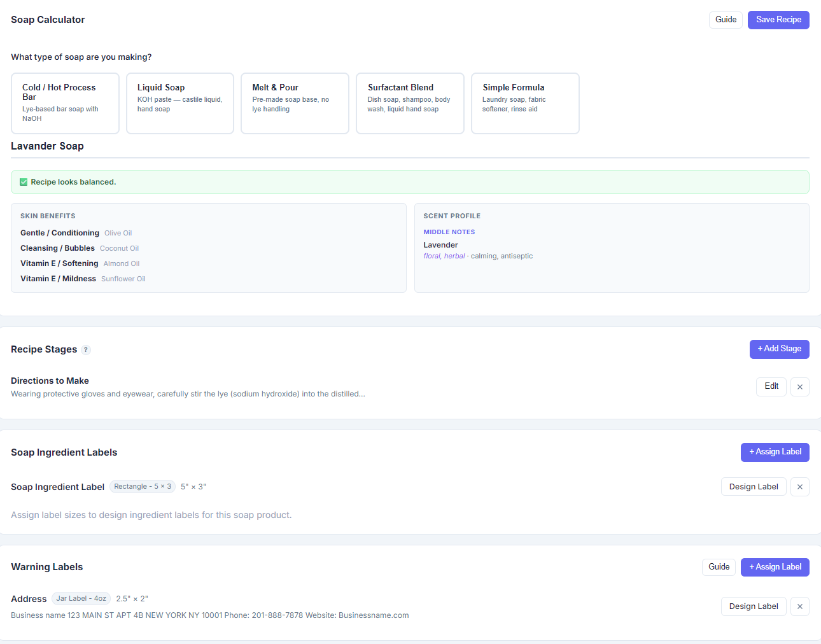
Task: Add a new recipe stage
Action: click(x=779, y=349)
